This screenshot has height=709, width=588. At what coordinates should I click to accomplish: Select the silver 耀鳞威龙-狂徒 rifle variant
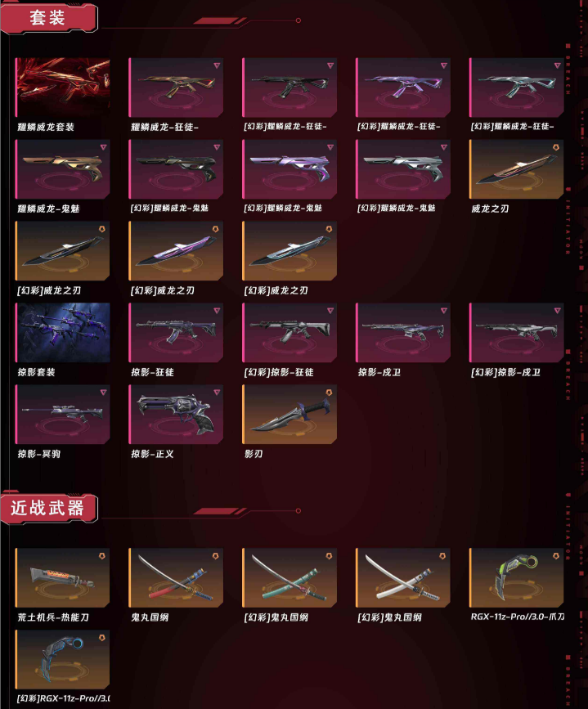tap(517, 88)
